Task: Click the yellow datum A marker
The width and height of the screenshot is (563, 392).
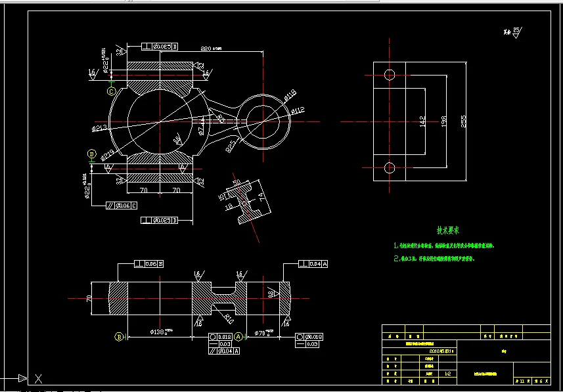Action: pyautogui.click(x=238, y=337)
